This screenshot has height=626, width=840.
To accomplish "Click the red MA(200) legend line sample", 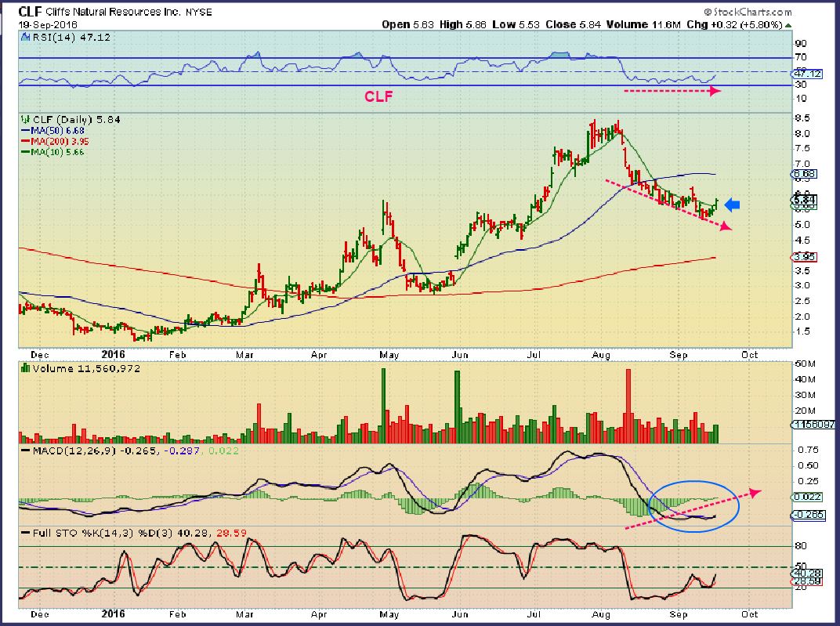I will (26, 141).
